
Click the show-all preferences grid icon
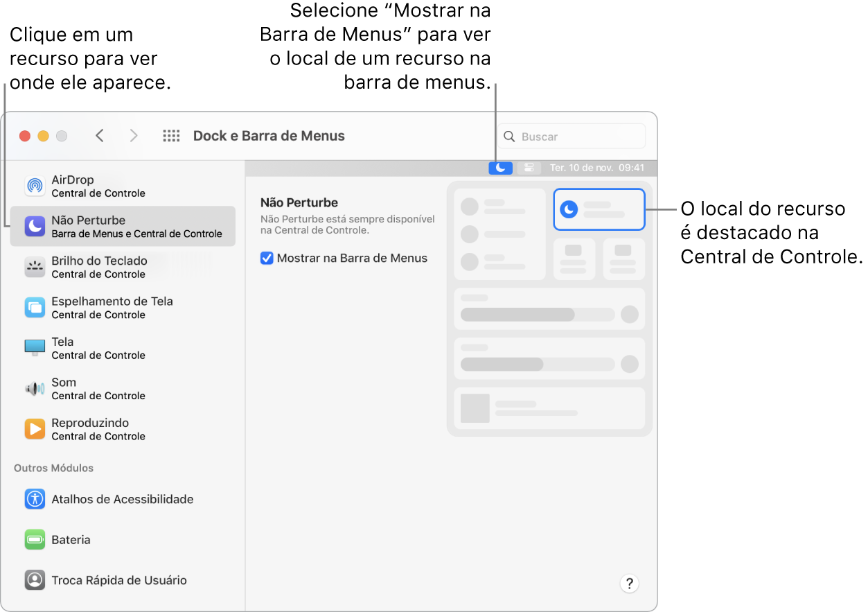pos(171,136)
